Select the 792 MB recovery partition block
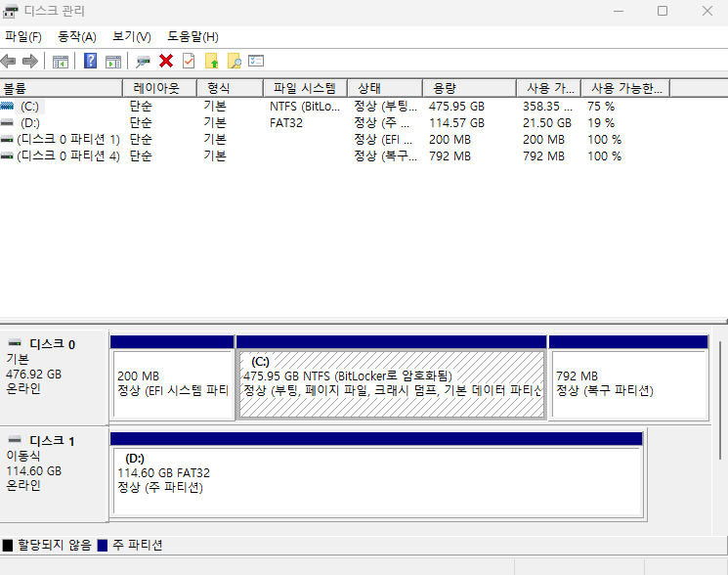 (x=628, y=378)
